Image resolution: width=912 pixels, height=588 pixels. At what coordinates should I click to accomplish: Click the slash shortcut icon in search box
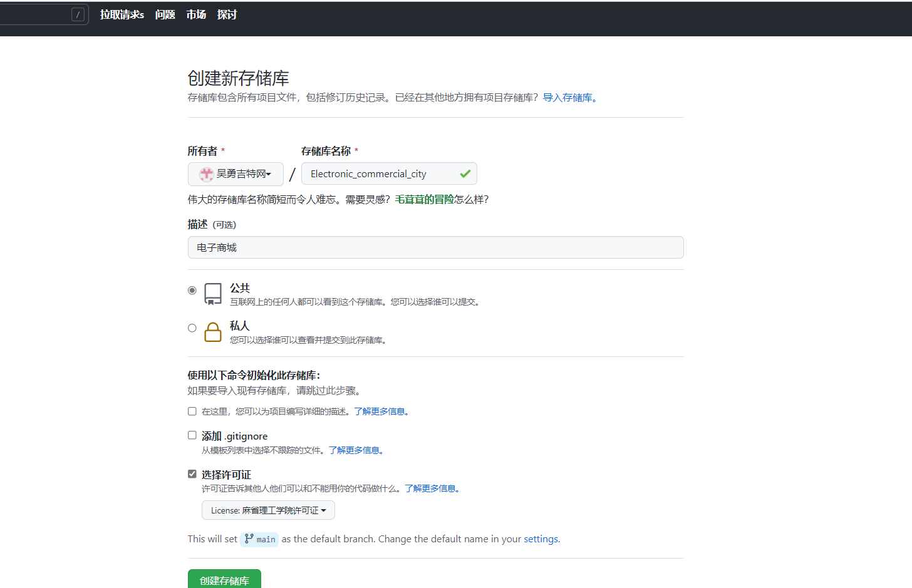click(78, 14)
